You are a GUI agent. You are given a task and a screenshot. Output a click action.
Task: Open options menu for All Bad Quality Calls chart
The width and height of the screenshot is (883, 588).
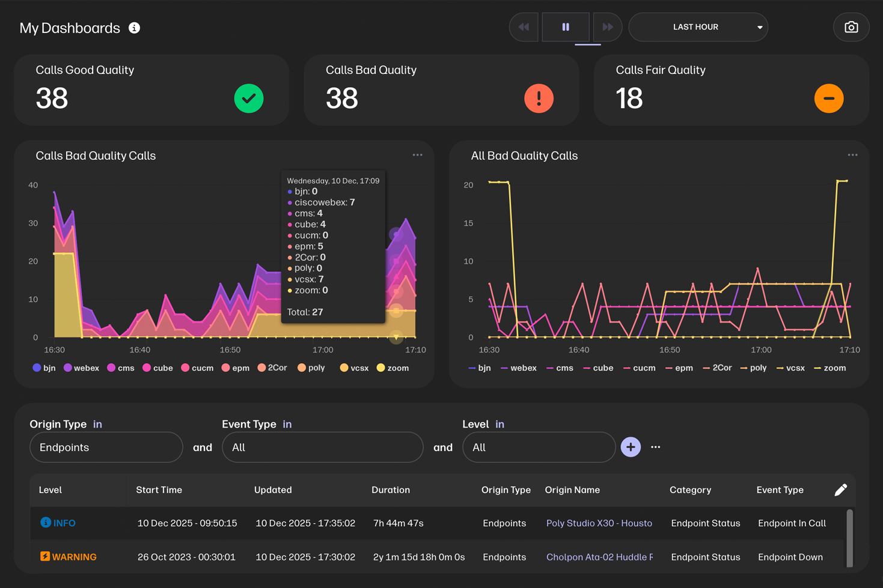852,155
